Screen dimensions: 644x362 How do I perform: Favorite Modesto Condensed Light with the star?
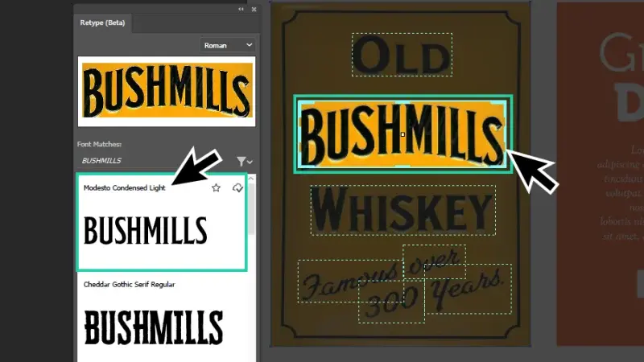(x=216, y=187)
